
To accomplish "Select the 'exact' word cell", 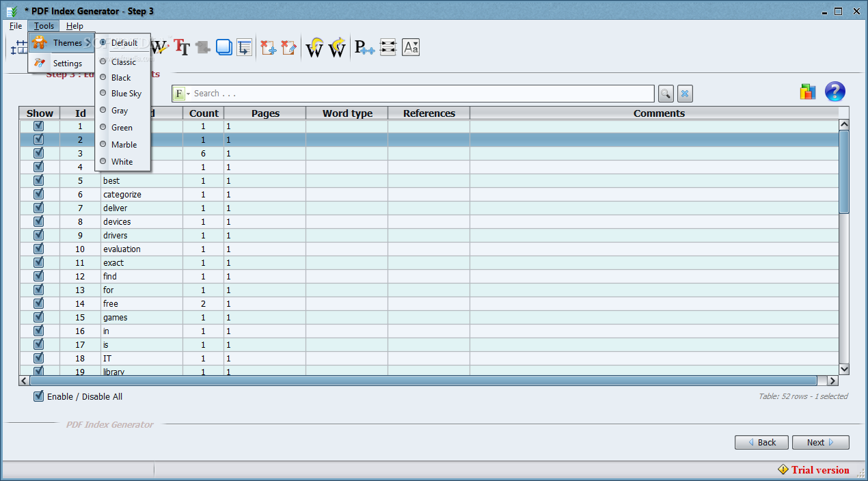I will [x=141, y=262].
